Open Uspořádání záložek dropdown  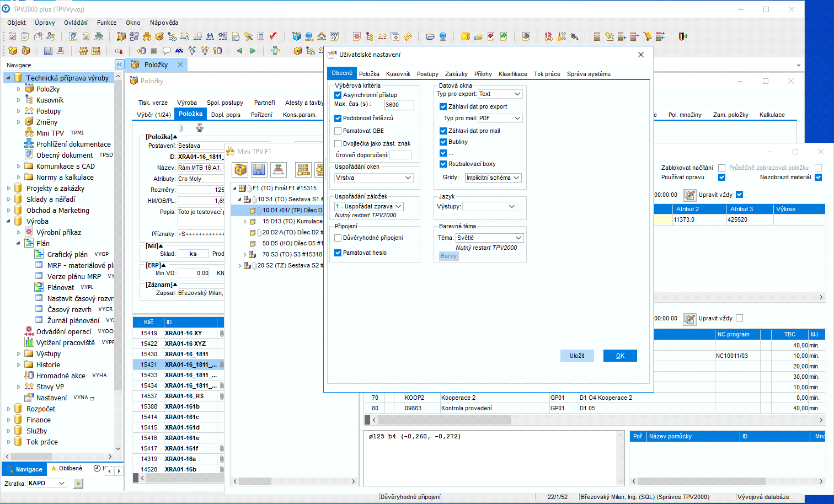(398, 206)
